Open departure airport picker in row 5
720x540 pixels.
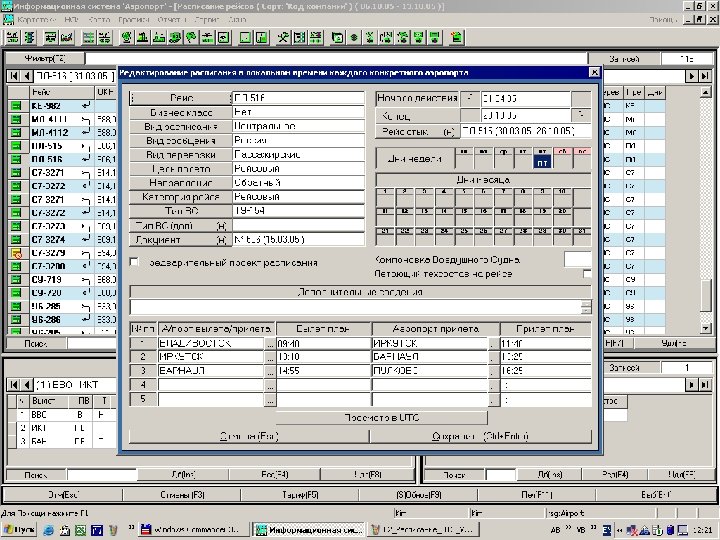point(270,400)
